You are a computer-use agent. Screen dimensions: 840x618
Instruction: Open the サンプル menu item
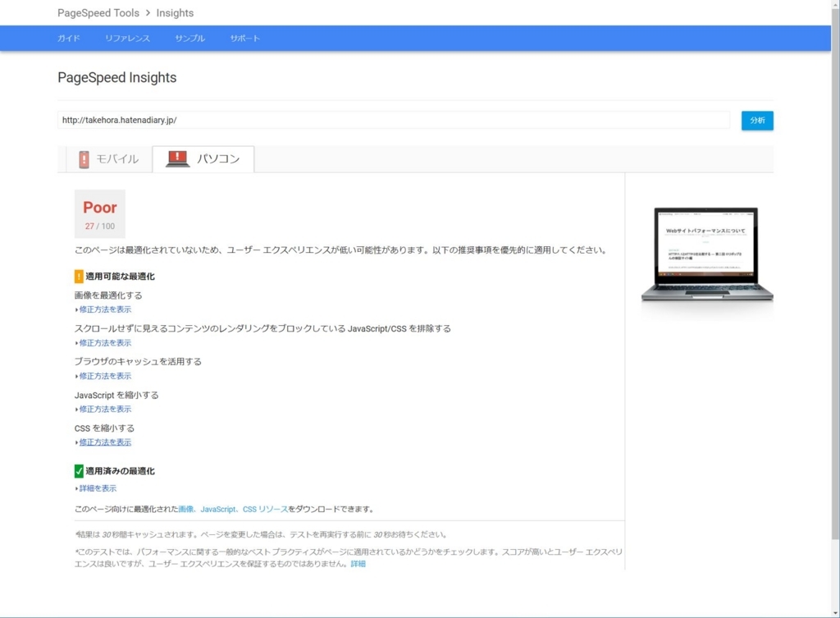190,39
